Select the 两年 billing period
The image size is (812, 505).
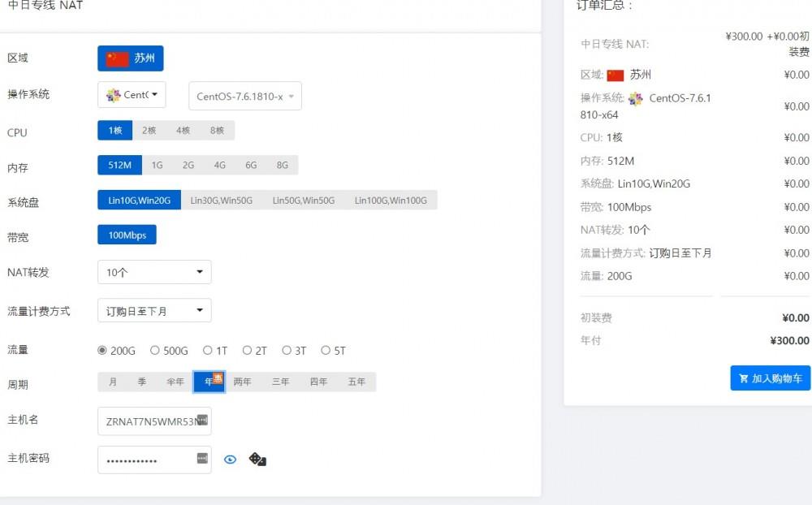click(x=242, y=382)
